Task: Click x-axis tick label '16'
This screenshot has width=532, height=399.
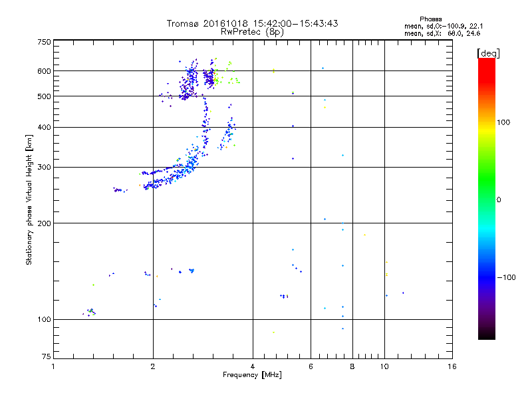Action: tap(452, 367)
